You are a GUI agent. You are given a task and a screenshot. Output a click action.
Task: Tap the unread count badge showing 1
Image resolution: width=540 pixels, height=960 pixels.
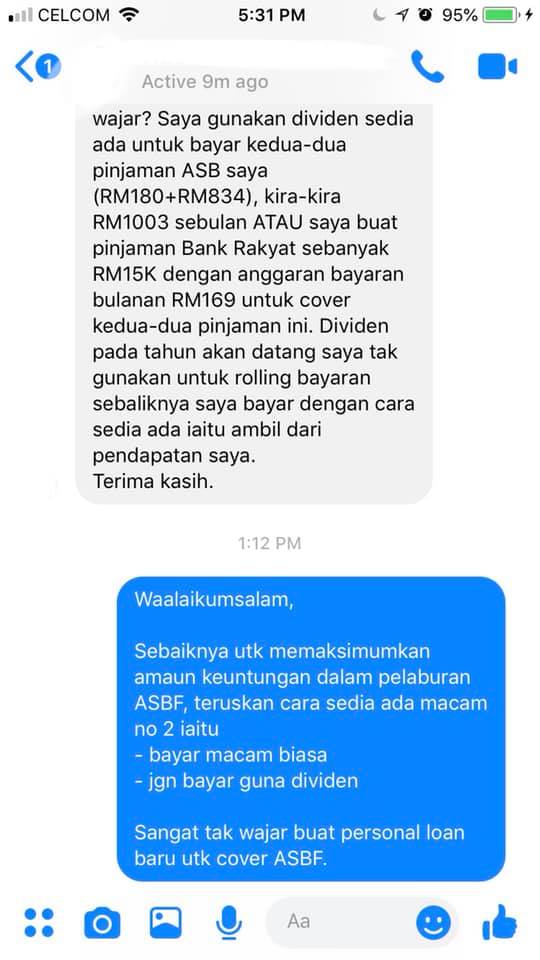48,66
